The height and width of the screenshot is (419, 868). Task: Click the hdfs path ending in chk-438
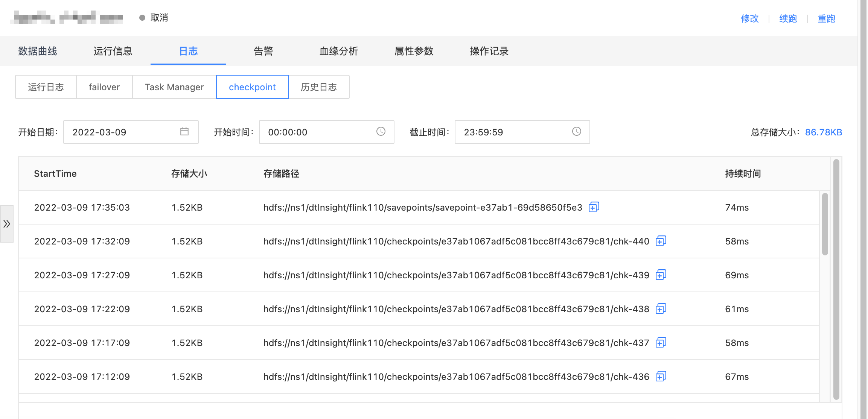456,309
